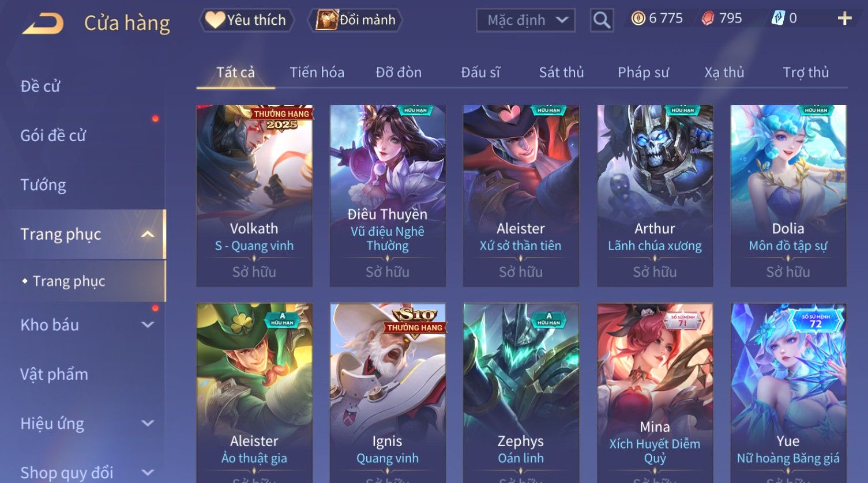The width and height of the screenshot is (868, 483).
Task: Switch to the Sát thủ tab
Action: tap(561, 72)
